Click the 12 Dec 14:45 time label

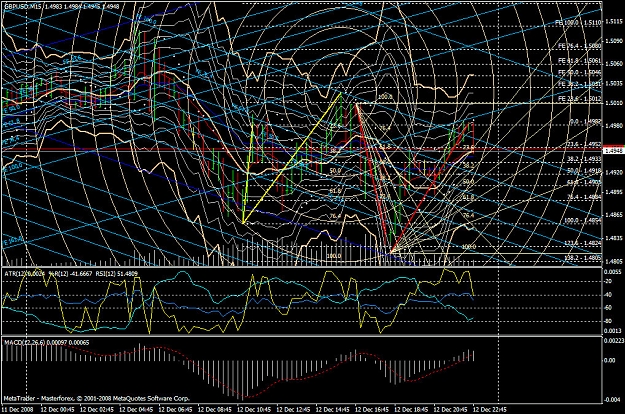(x=332, y=410)
